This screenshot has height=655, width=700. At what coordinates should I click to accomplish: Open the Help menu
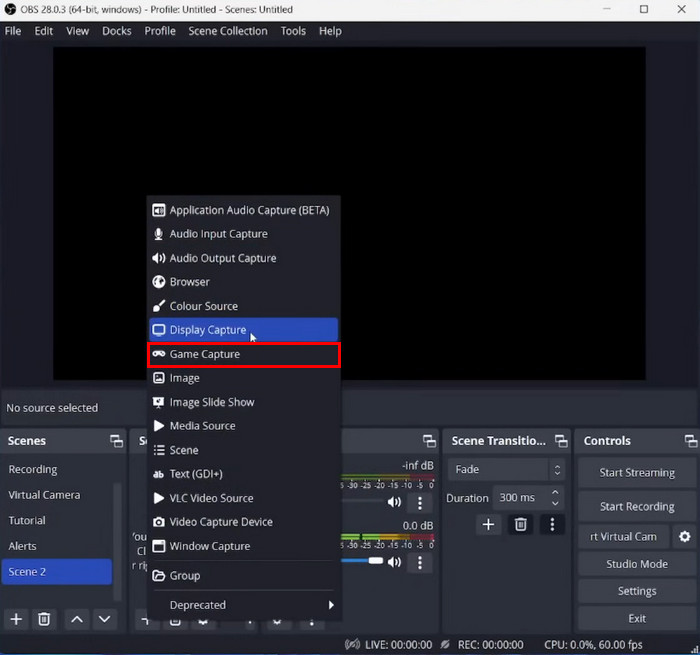click(330, 31)
